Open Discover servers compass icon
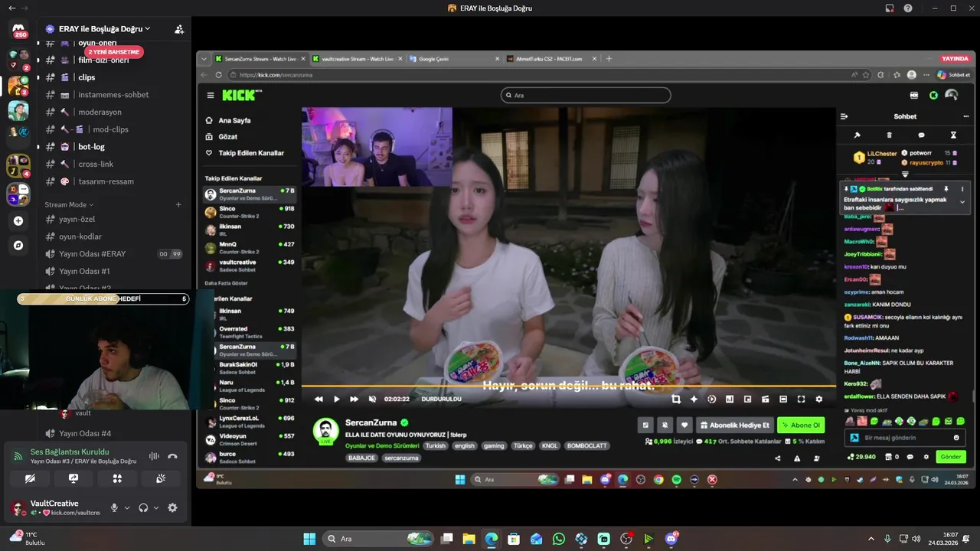Screen dimensions: 980x551 pyautogui.click(x=18, y=246)
